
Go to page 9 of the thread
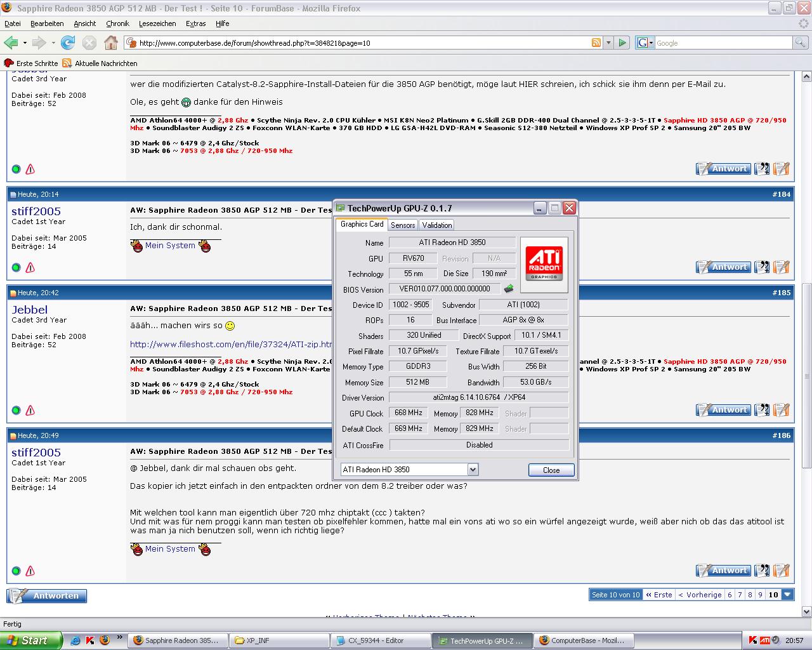tap(760, 595)
